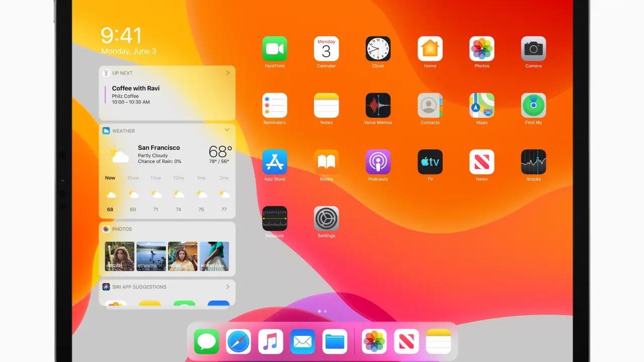This screenshot has width=644, height=362.
Task: Open the Find My app
Action: (533, 106)
